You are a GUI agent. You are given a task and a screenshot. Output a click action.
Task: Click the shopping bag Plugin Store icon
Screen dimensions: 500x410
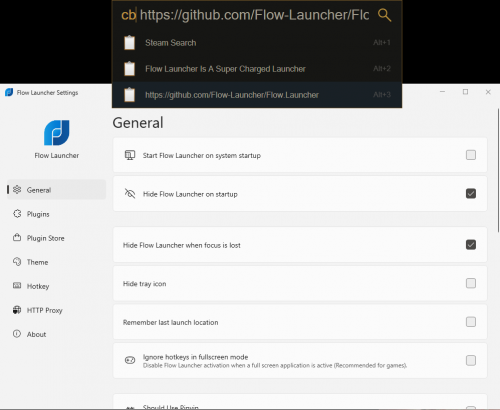pyautogui.click(x=17, y=238)
